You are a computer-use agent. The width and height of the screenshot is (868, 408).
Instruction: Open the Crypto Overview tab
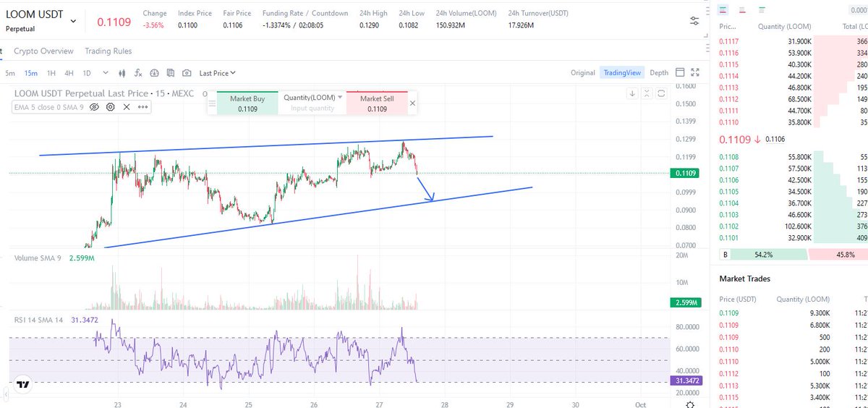tap(43, 51)
